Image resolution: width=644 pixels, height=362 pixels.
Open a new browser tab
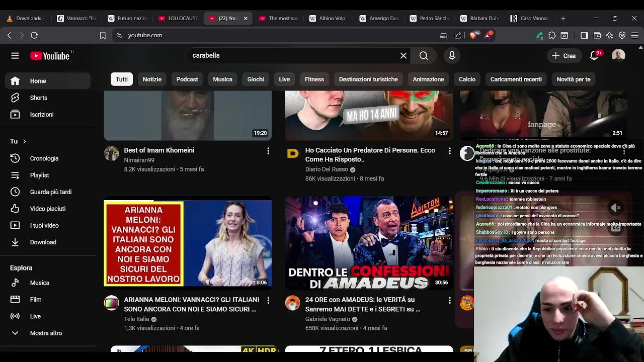tap(563, 18)
